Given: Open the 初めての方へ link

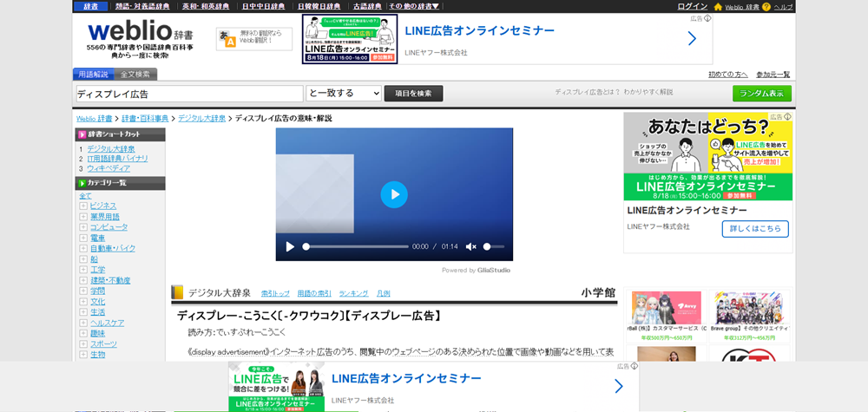Looking at the screenshot, I should click(x=728, y=75).
